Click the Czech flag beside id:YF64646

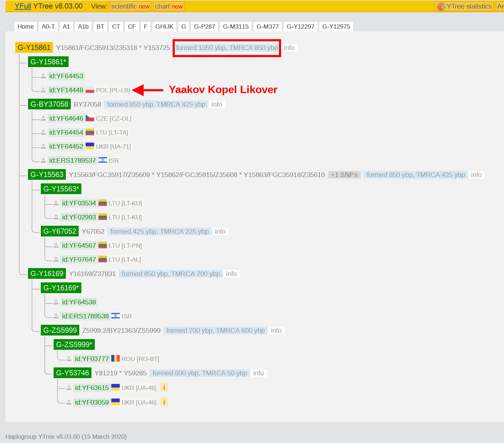point(90,118)
